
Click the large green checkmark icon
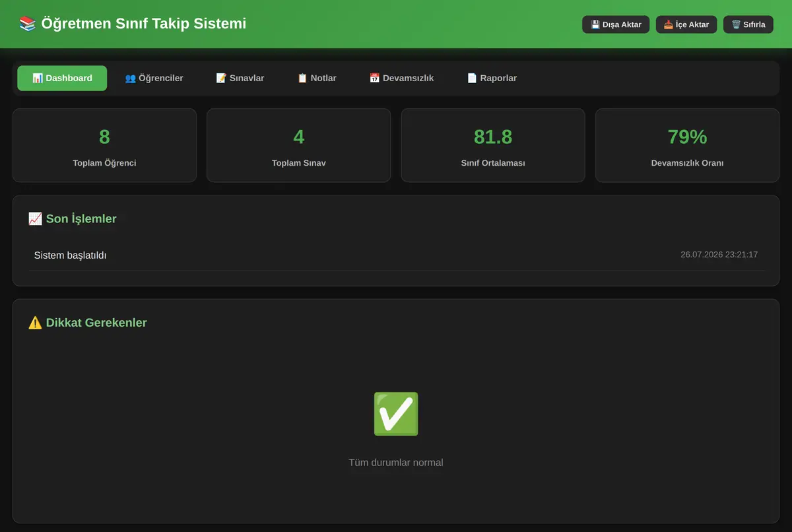[396, 414]
